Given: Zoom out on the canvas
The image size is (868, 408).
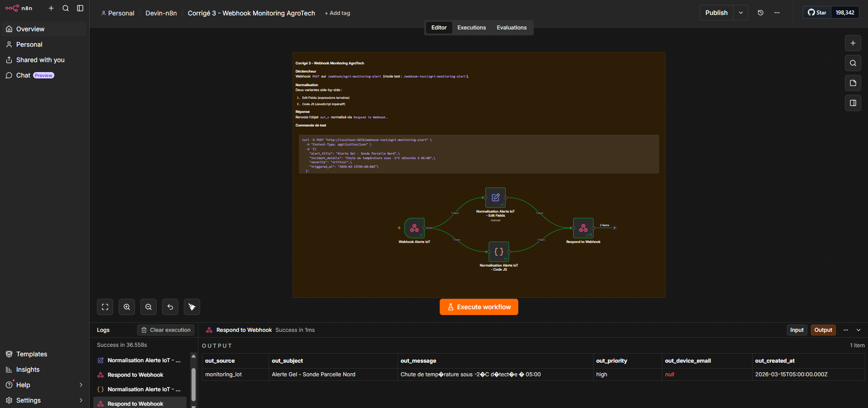Looking at the screenshot, I should [x=149, y=307].
